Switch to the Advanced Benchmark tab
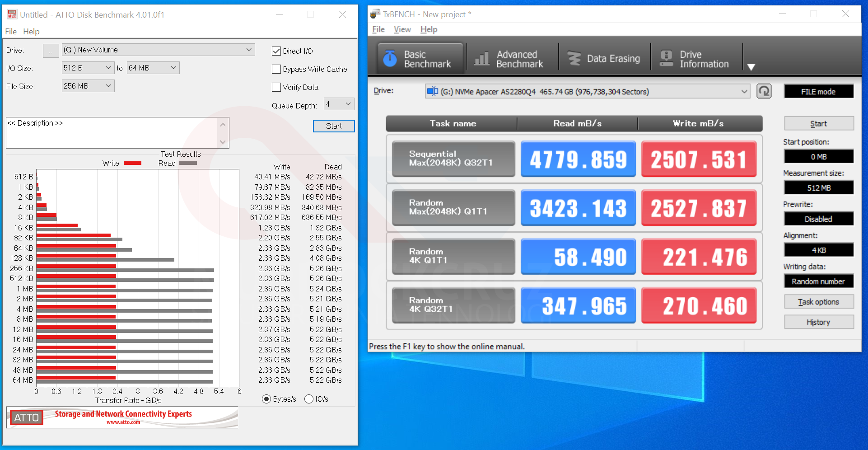The image size is (868, 450). tap(512, 58)
